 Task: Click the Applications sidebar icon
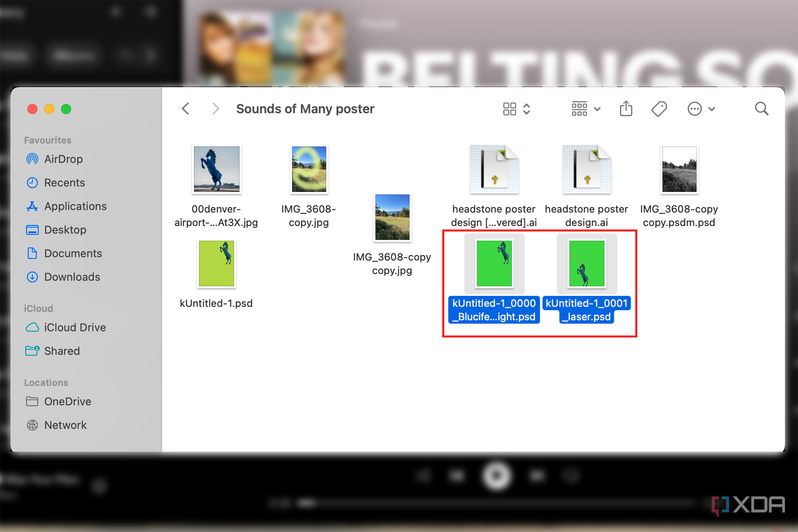[x=32, y=206]
